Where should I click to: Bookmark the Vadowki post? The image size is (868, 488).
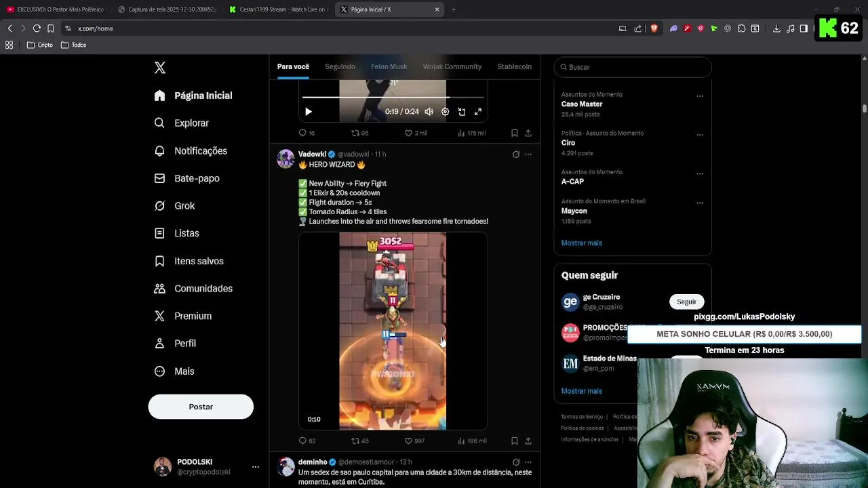515,441
